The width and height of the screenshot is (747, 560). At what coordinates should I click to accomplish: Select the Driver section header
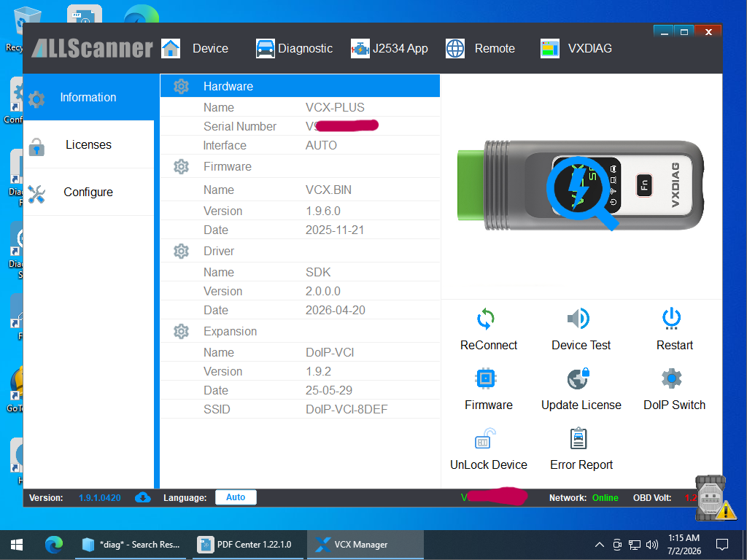click(x=300, y=251)
